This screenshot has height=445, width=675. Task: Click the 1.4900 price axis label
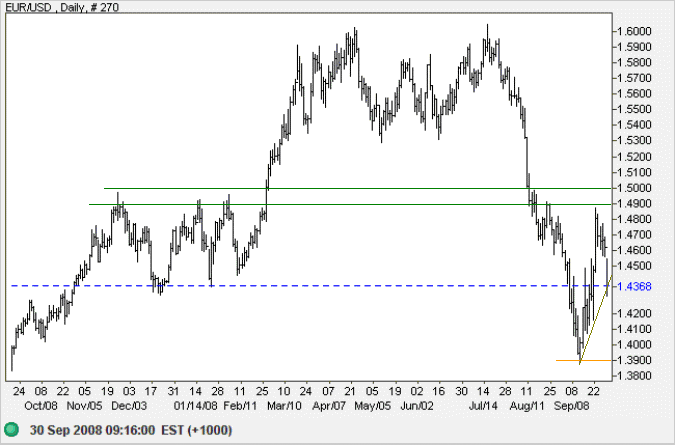point(635,204)
